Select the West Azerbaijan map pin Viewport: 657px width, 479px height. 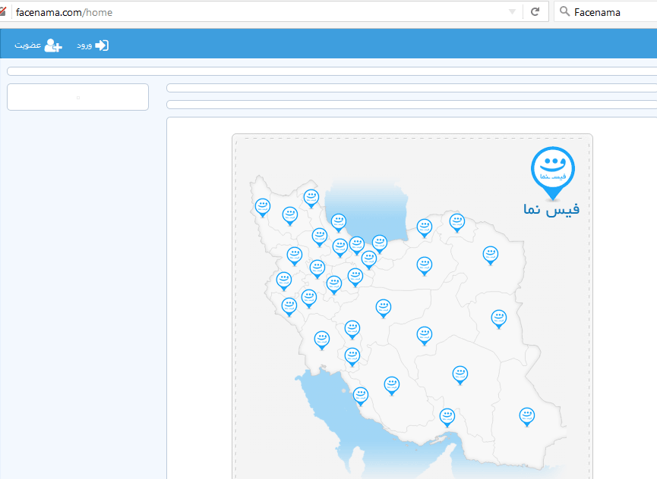[x=263, y=208]
